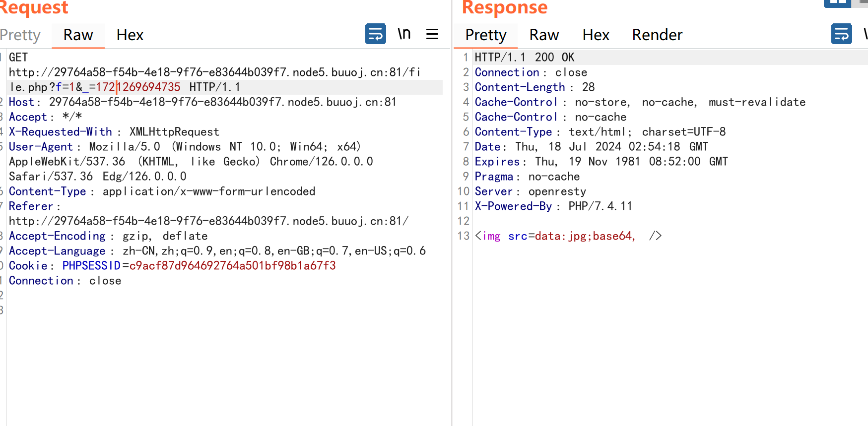
Task: Open Request panel hamburger menu
Action: 432,34
